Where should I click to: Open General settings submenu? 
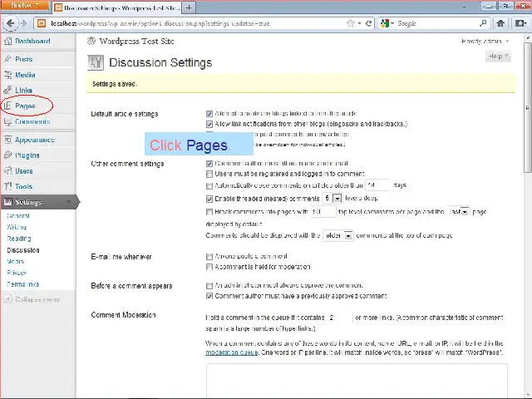pyautogui.click(x=18, y=216)
